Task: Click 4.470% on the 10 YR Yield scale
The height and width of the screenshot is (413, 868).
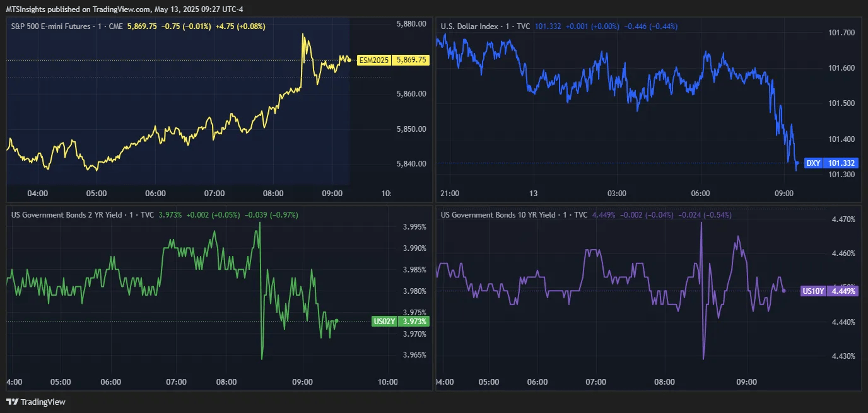Action: click(843, 219)
